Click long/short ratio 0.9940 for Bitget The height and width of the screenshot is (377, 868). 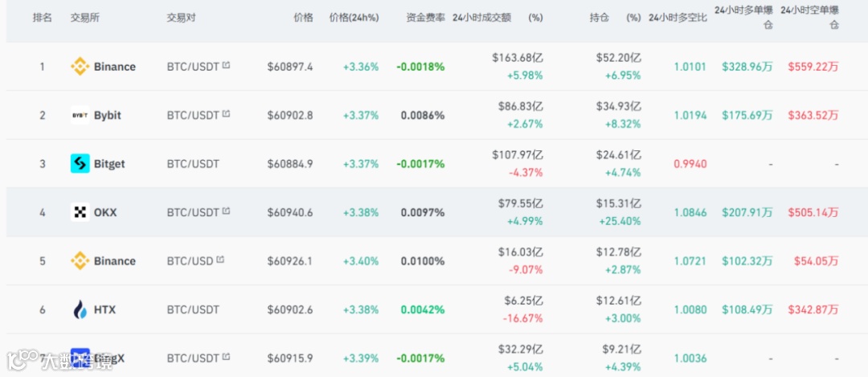(690, 164)
